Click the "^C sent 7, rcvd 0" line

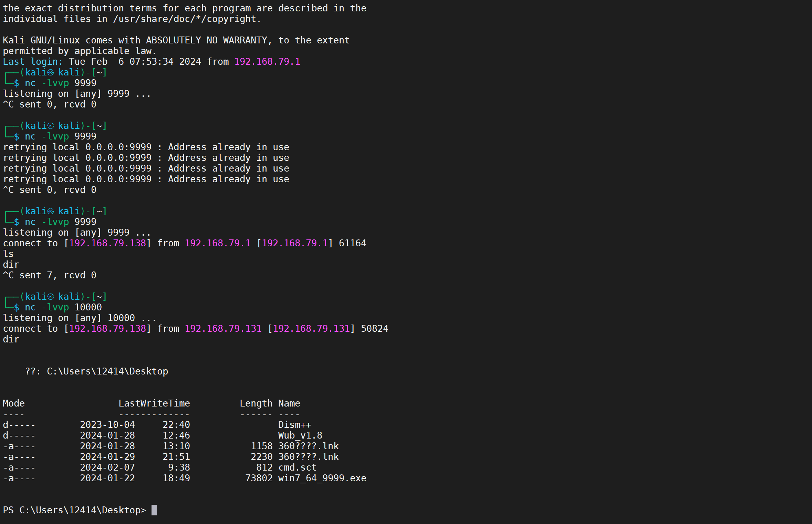click(x=50, y=275)
